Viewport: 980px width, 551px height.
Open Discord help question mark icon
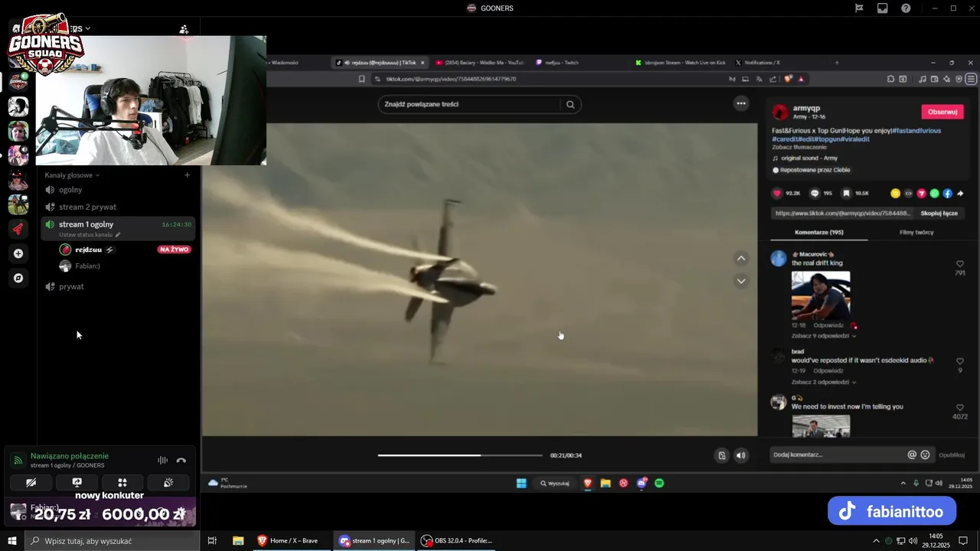(x=906, y=8)
